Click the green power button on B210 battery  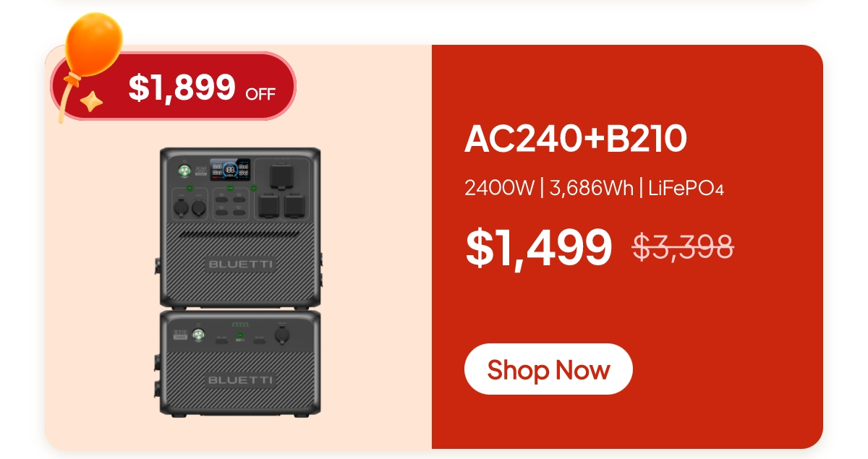(198, 335)
